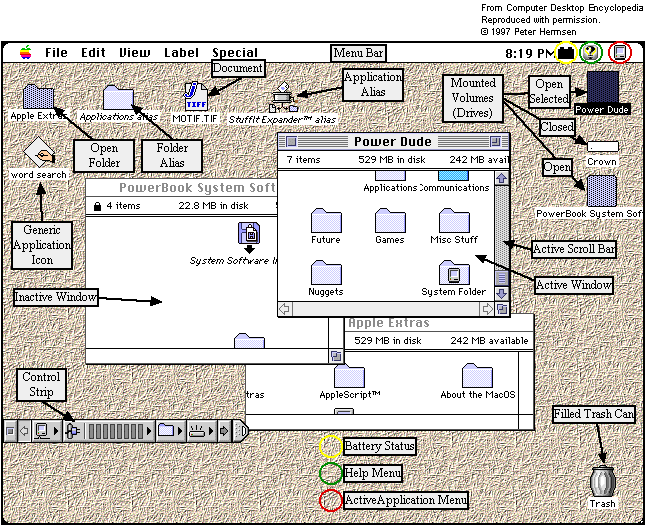The width and height of the screenshot is (647, 527).
Task: Activate the Apple Extras window title
Action: [389, 323]
